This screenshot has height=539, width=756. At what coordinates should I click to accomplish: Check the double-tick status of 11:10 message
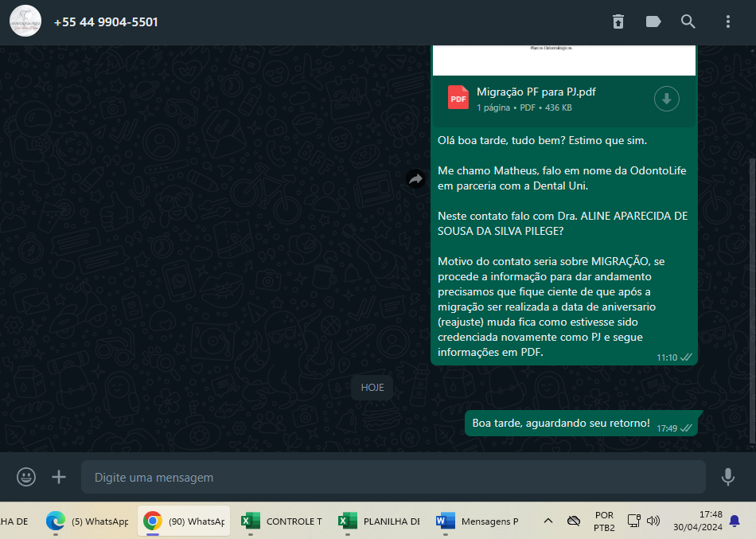click(686, 357)
